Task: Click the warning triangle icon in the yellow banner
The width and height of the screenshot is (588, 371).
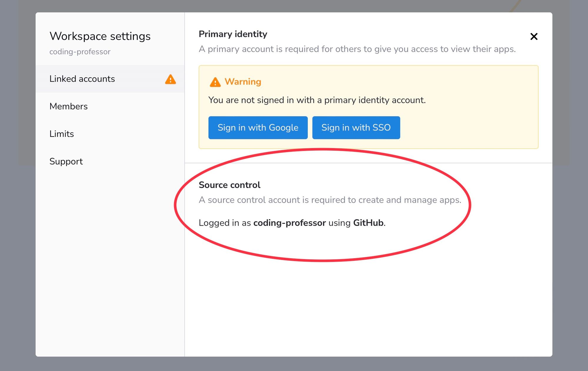Action: (x=215, y=82)
